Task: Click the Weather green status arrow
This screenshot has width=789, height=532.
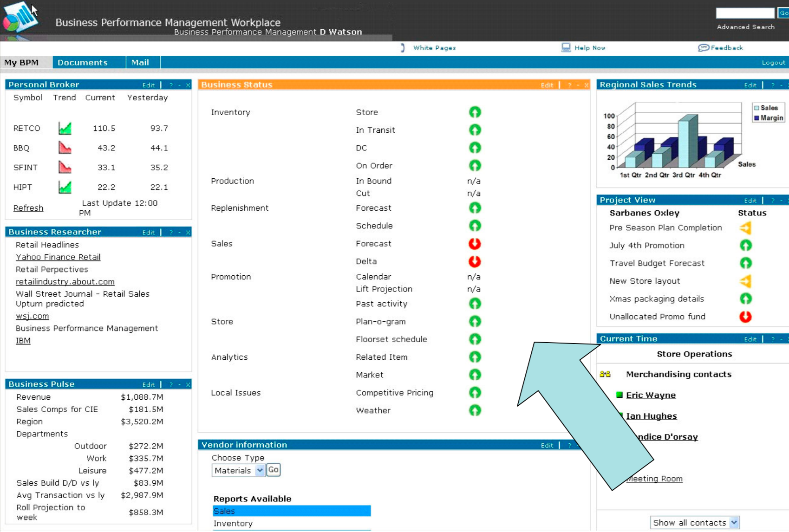Action: pyautogui.click(x=475, y=410)
